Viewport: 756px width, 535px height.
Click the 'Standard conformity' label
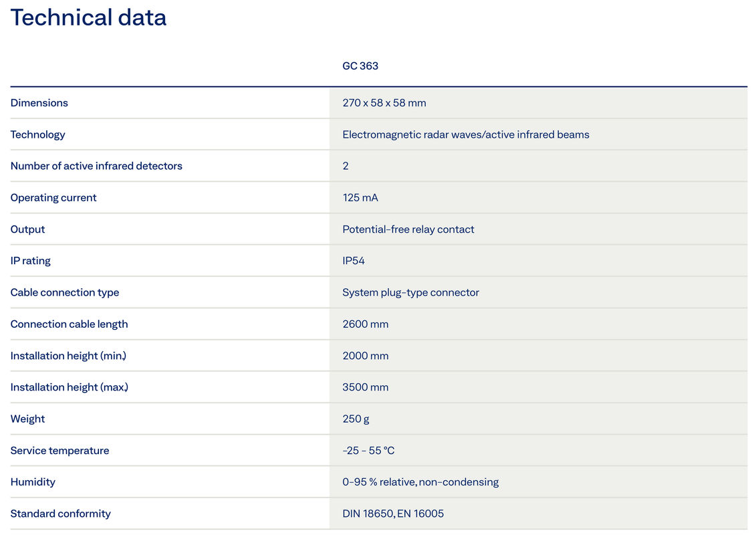click(x=60, y=514)
